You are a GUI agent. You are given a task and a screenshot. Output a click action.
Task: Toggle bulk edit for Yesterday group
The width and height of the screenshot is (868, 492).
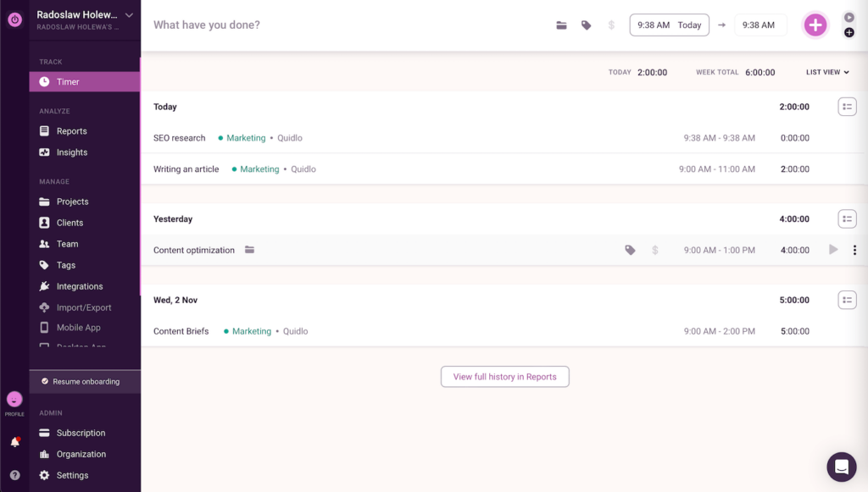pos(847,219)
